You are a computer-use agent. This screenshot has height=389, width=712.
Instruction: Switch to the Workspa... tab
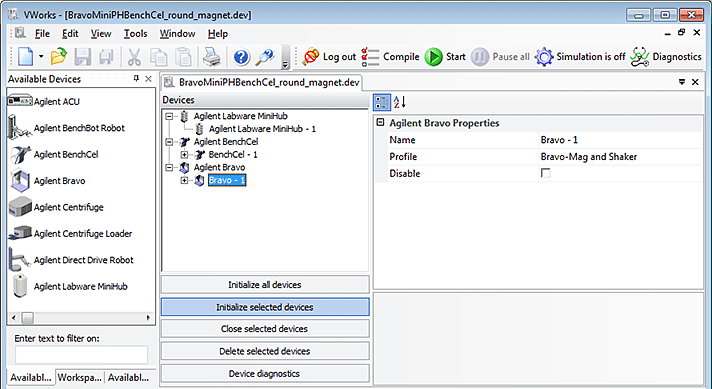click(x=79, y=377)
